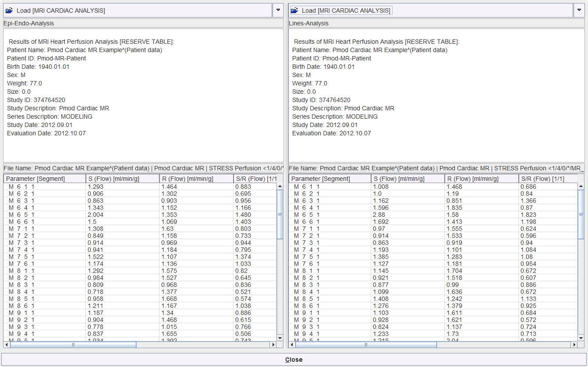Click the right table's vertical scrollbar thumb
The image size is (588, 367).
pos(581,215)
